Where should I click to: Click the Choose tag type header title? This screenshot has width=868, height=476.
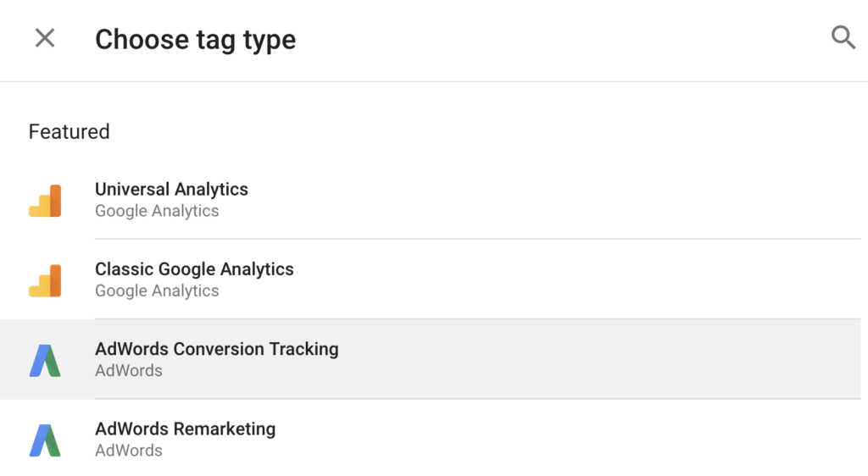(196, 40)
